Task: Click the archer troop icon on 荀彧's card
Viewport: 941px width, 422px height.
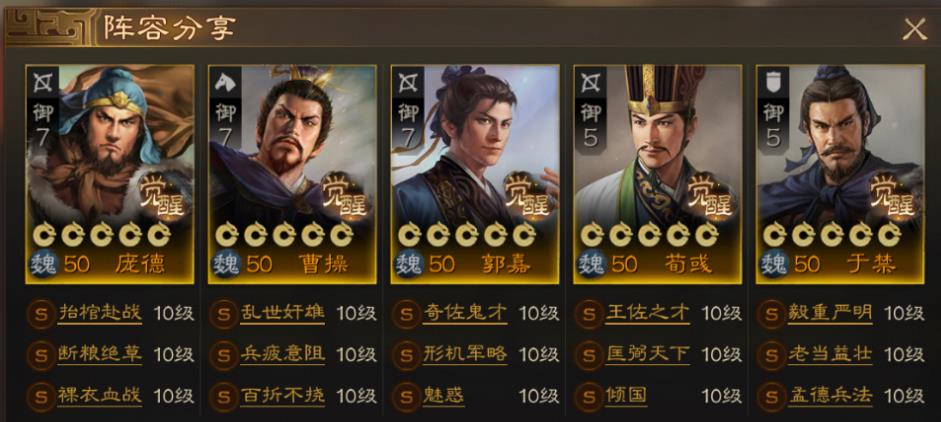Action: [x=590, y=82]
